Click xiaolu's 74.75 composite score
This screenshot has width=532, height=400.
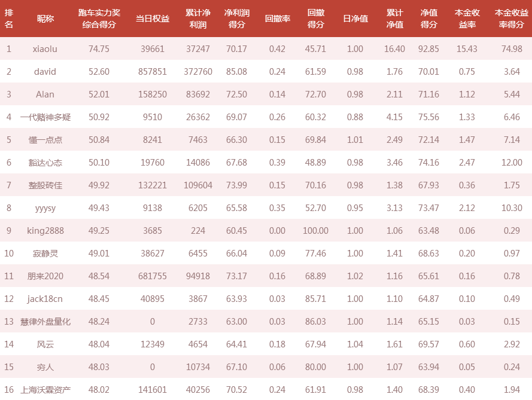pos(99,49)
